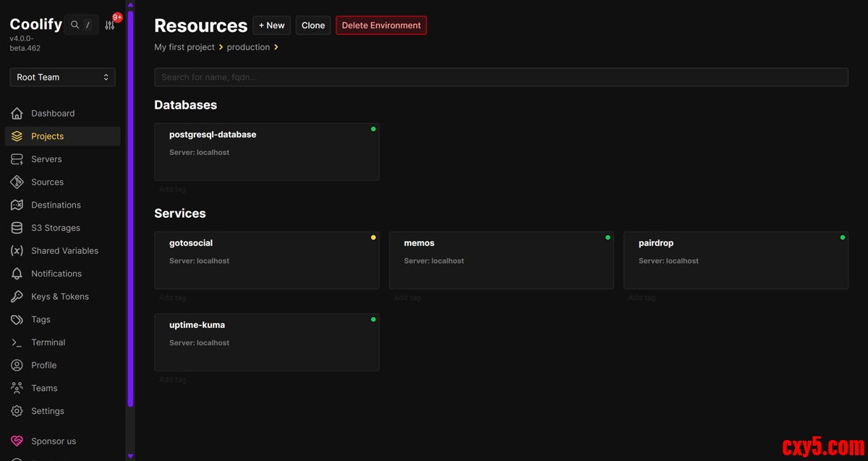This screenshot has height=461, width=868.
Task: Click the Notifications bell icon
Action: [17, 274]
